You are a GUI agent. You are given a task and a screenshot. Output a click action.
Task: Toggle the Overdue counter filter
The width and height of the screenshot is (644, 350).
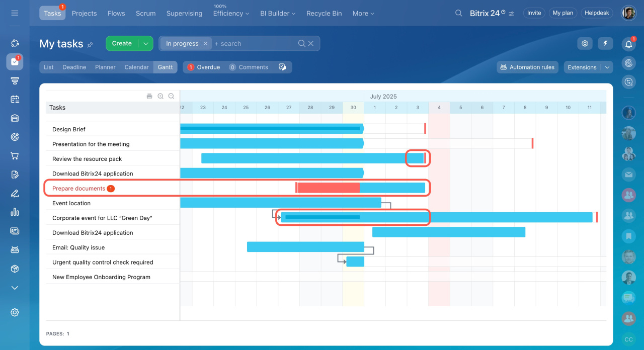tap(204, 67)
